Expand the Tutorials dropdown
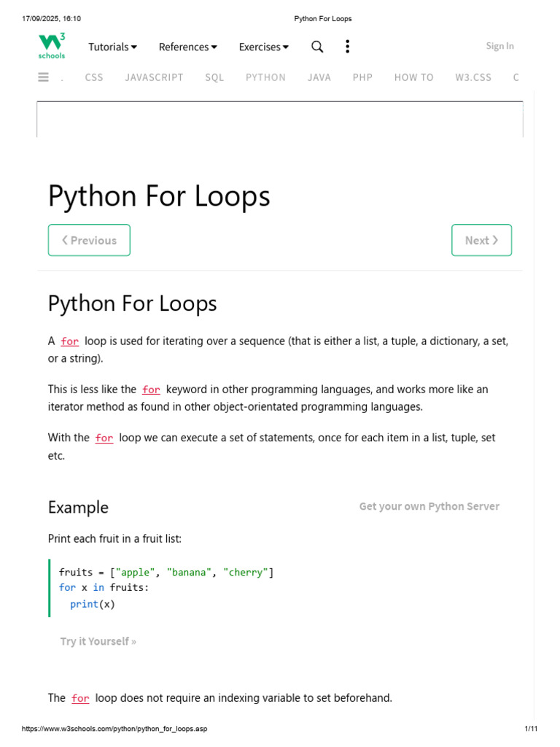This screenshot has width=560, height=747. coord(112,47)
